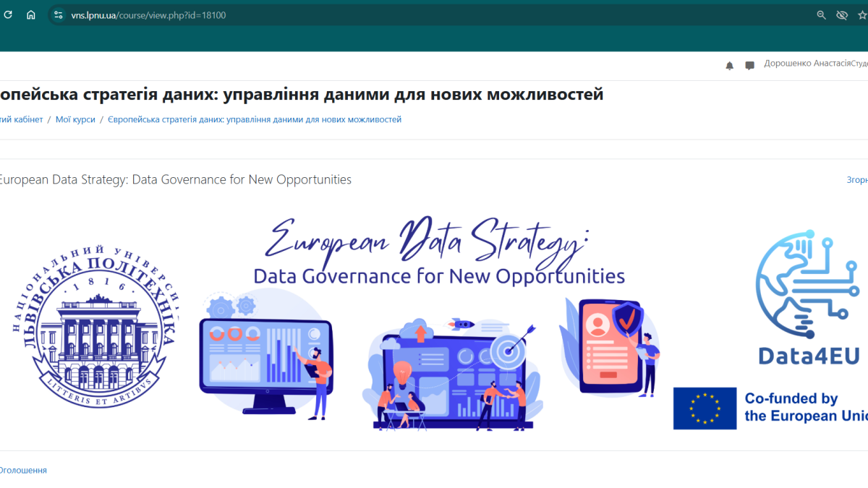
Task: Collapse the section with the Згорнути link
Action: click(856, 180)
